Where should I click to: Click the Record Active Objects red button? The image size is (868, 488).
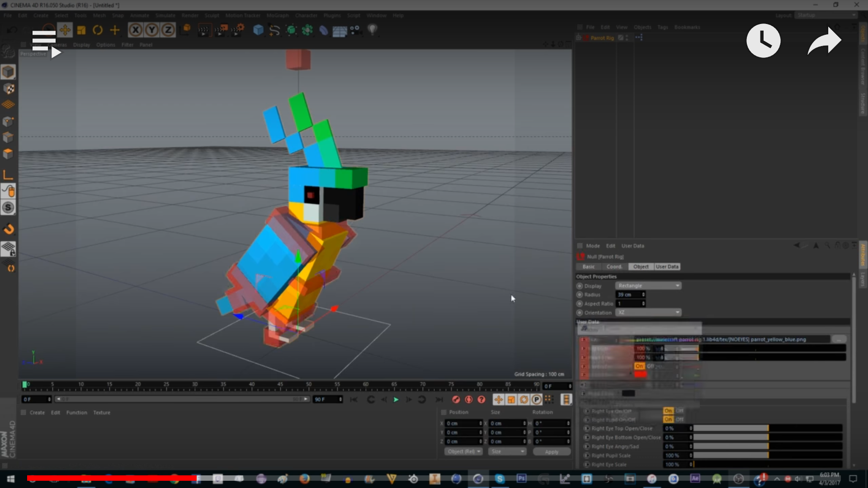pos(456,399)
